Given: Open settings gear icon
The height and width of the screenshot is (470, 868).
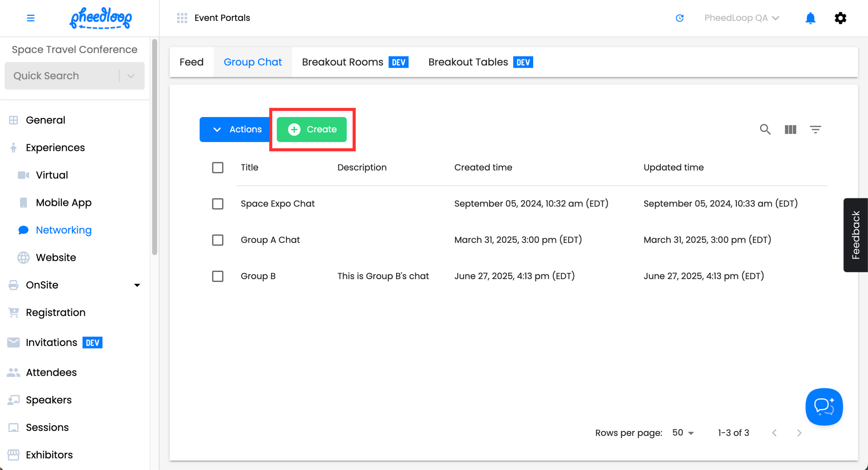Looking at the screenshot, I should coord(840,18).
